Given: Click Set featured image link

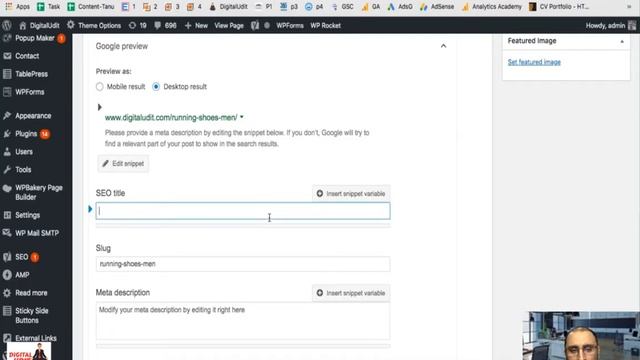Looking at the screenshot, I should coord(534,62).
